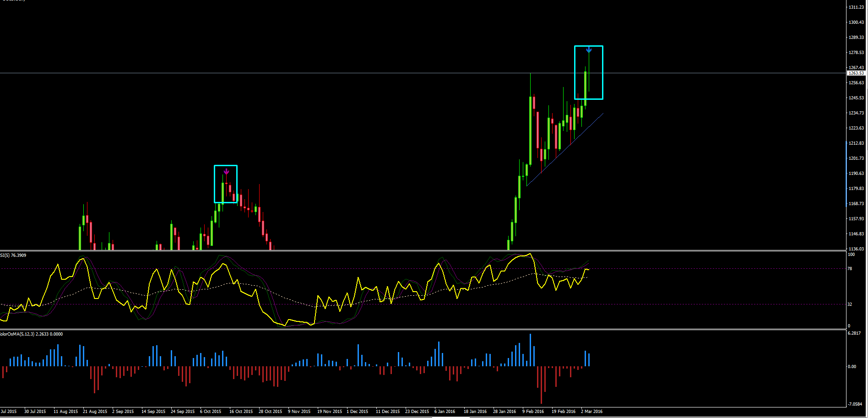Click the 28 Jan 2016 date label
Image resolution: width=868 pixels, height=418 pixels.
[x=505, y=412]
